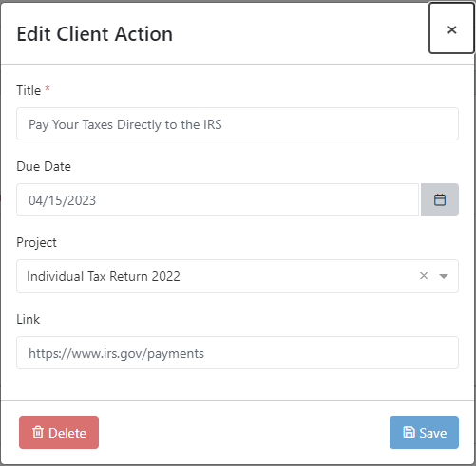The width and height of the screenshot is (476, 466).
Task: Expand the Project dropdown arrow
Action: 444,276
